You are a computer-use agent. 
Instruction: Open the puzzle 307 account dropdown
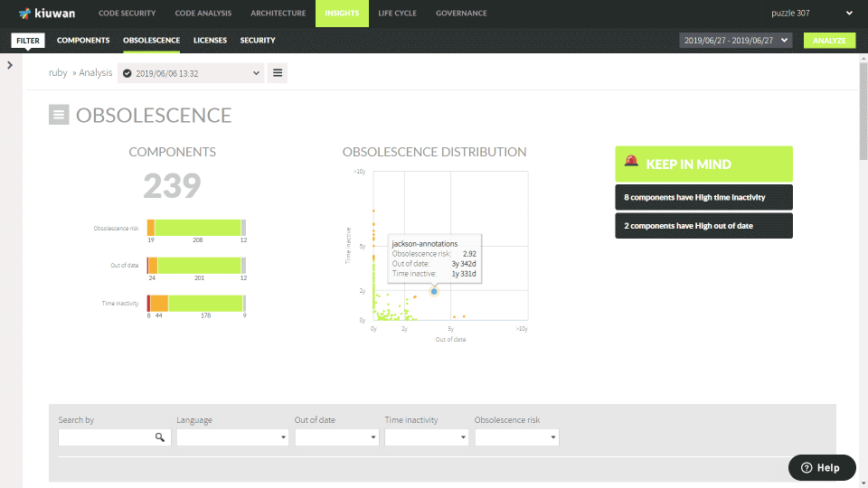812,14
